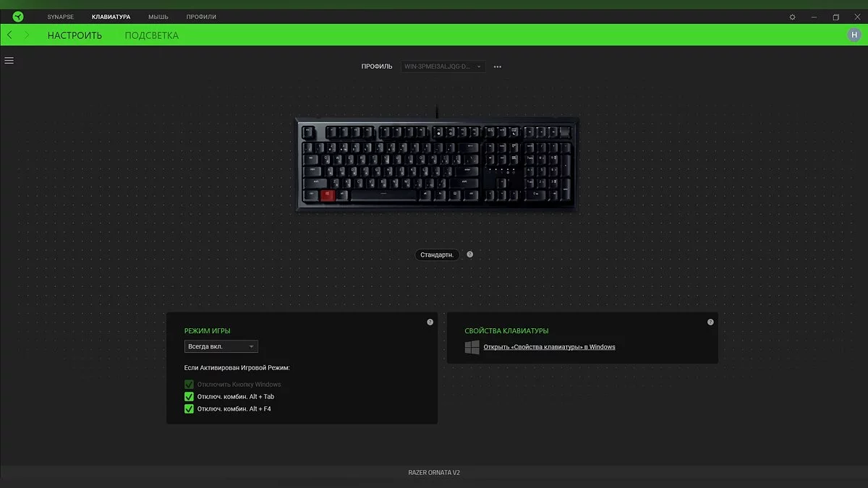This screenshot has height=488, width=868.
Task: Uncheck Отключ. комбин. Alt + F4
Action: [x=190, y=409]
